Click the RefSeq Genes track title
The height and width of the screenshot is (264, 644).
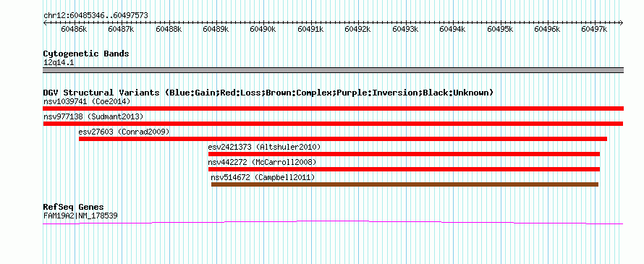click(x=74, y=207)
